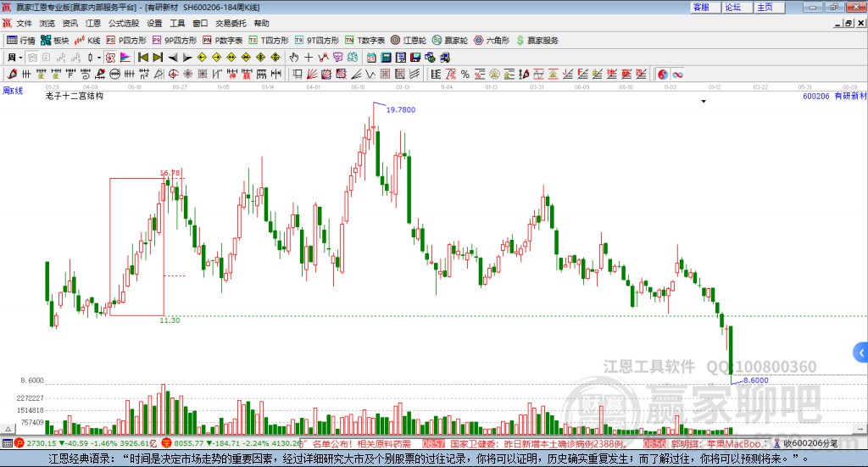Switch to the K线 chart view

pyautogui.click(x=87, y=41)
